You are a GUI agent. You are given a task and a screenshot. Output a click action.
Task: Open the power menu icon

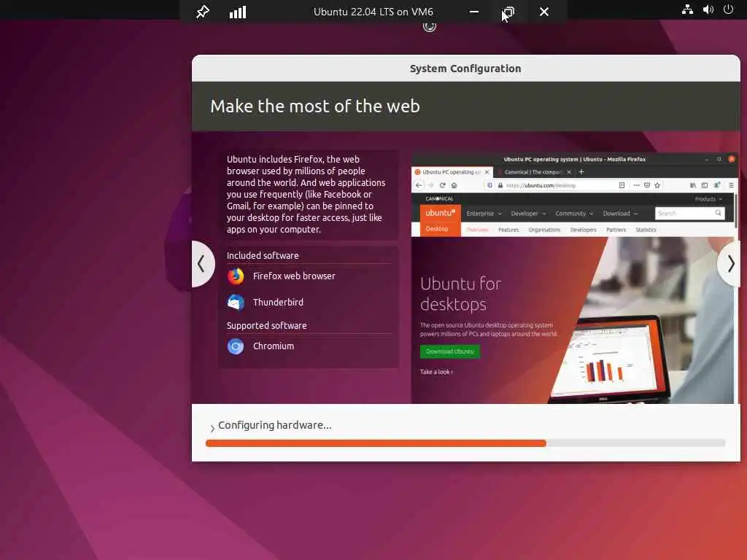tap(728, 9)
